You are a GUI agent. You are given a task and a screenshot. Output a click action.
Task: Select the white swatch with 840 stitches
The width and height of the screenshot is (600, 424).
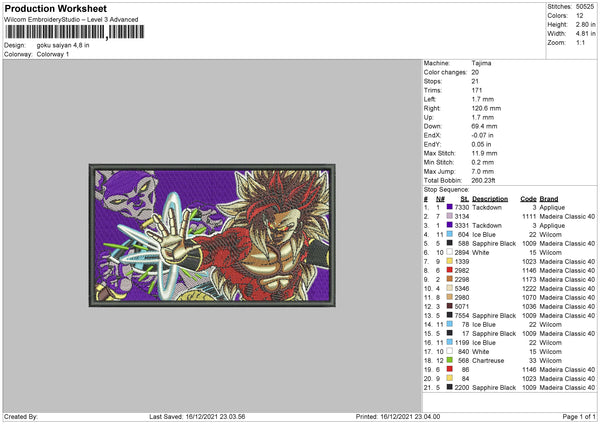[x=450, y=351]
